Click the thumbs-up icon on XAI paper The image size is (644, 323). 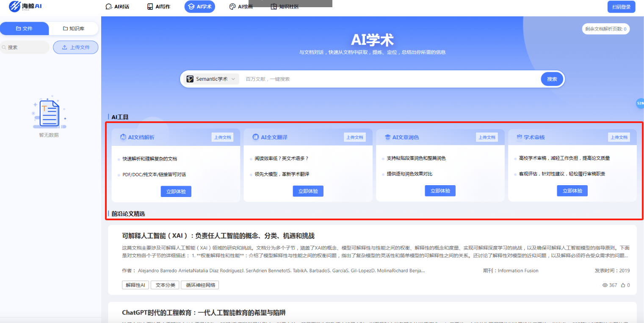tap(623, 285)
